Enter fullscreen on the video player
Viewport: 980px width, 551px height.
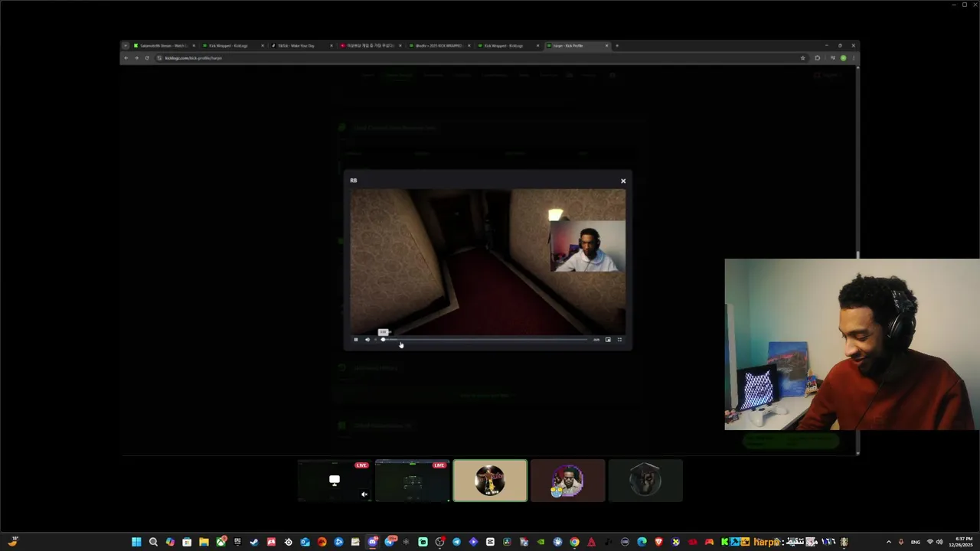tap(619, 340)
